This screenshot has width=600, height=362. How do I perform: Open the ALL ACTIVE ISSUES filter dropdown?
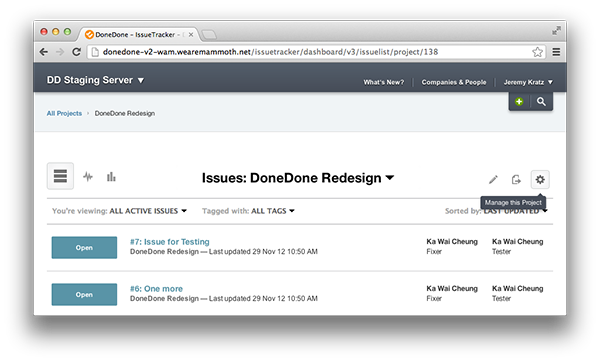click(148, 211)
